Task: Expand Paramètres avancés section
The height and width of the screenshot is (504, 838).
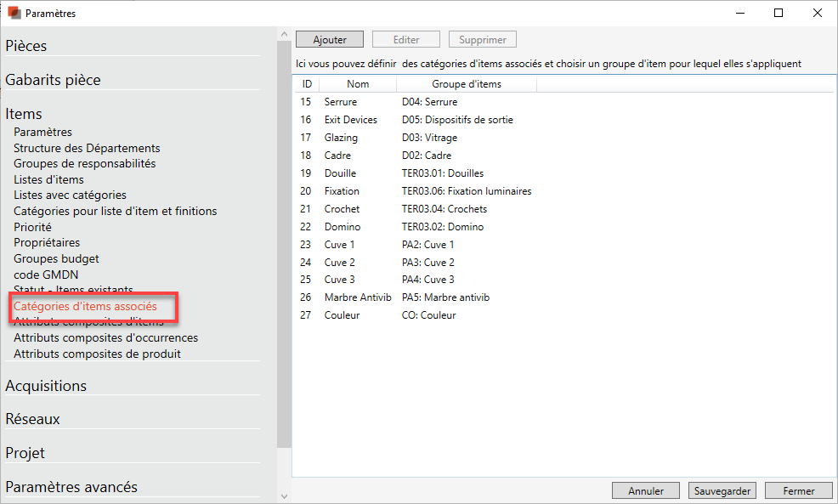Action: [x=71, y=487]
